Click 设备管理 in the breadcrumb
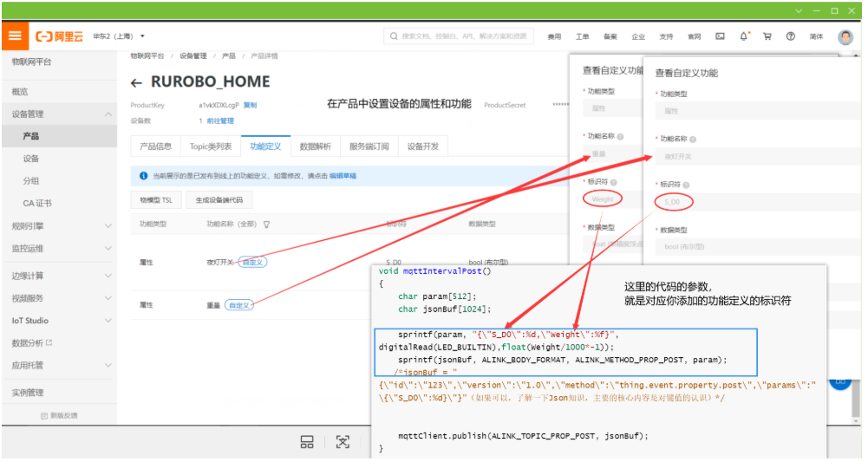Screen dimensions: 868x475 (193, 56)
